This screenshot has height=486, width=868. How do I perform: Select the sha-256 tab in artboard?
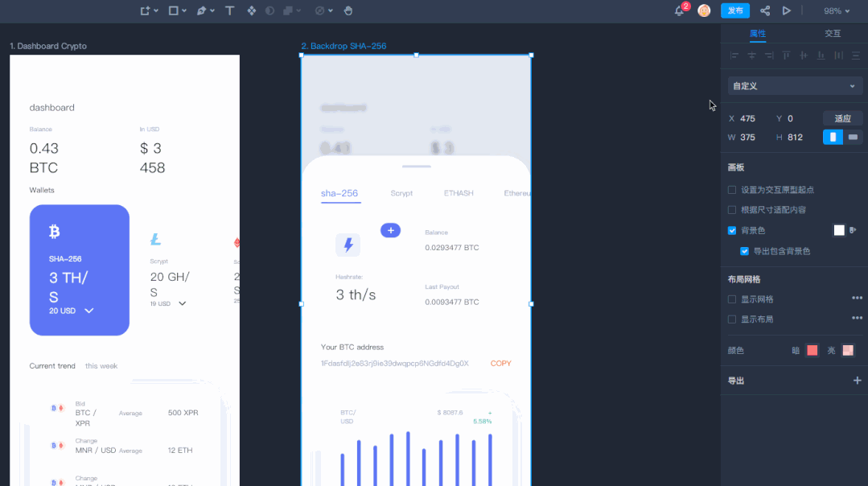[339, 193]
